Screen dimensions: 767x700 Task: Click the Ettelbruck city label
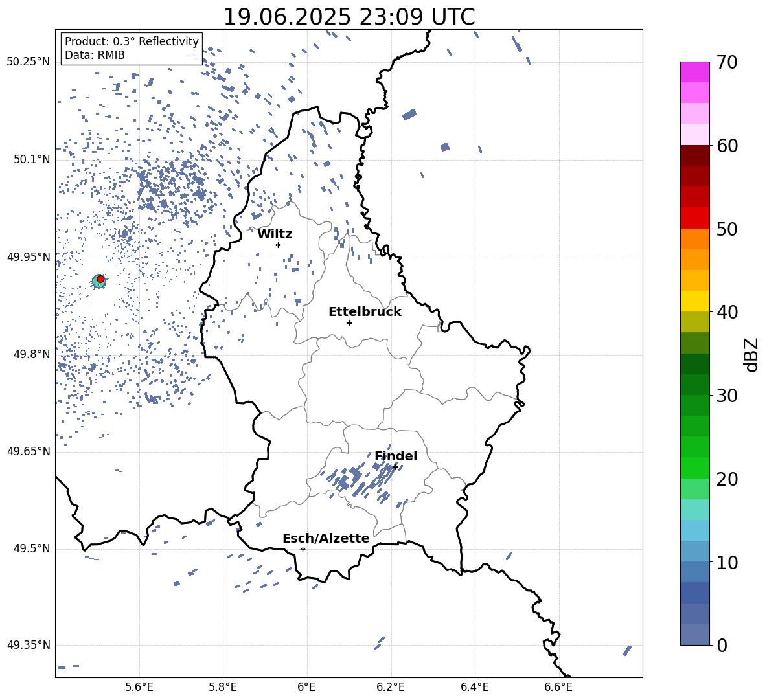tap(365, 312)
